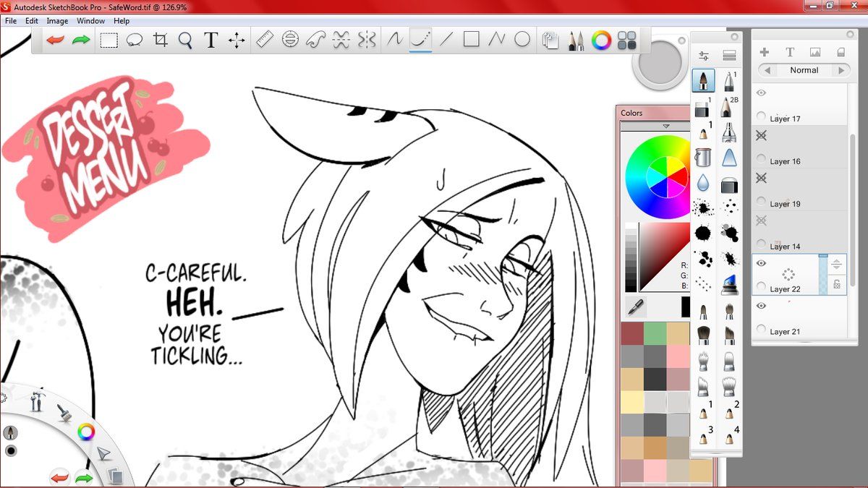Pick the pale yellow swatch in Colors palette
The image size is (868, 488).
pyautogui.click(x=631, y=401)
